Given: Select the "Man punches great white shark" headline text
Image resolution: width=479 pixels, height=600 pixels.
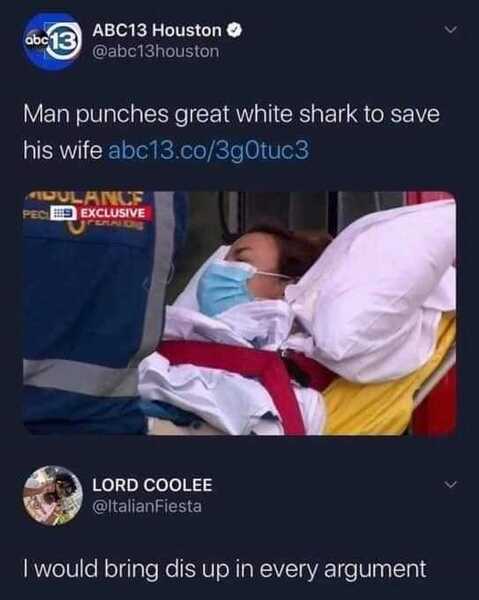Looking at the screenshot, I should coord(231,132).
